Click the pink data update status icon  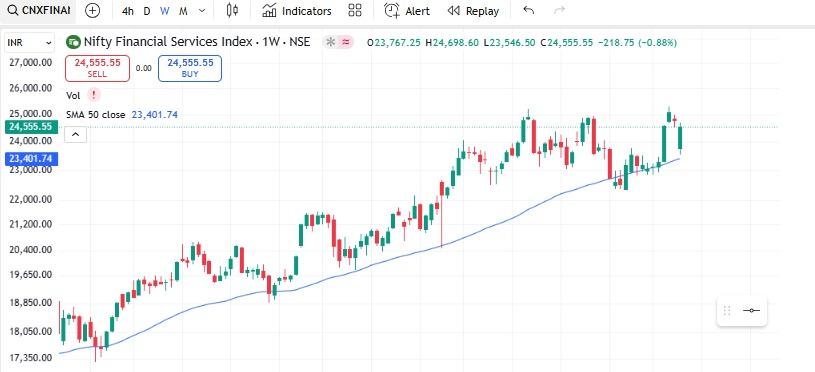346,42
